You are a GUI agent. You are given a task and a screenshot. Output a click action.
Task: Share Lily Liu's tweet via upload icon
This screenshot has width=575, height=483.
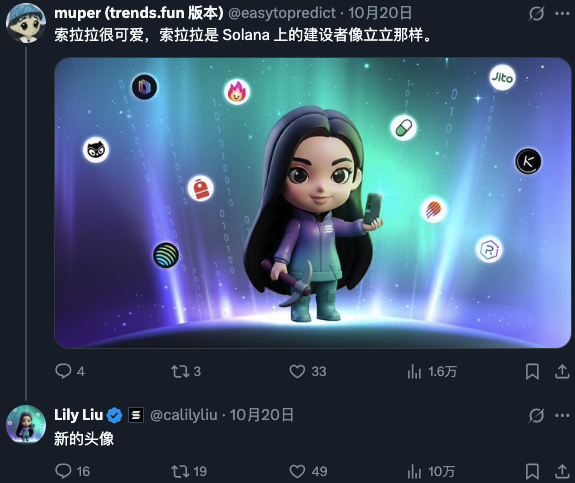tap(562, 471)
